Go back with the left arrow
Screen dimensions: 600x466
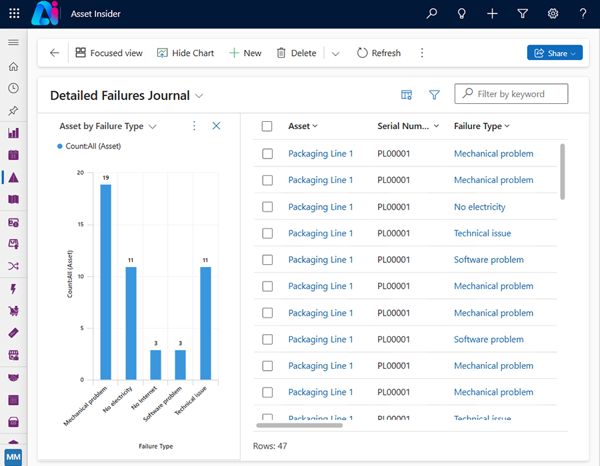[x=54, y=53]
